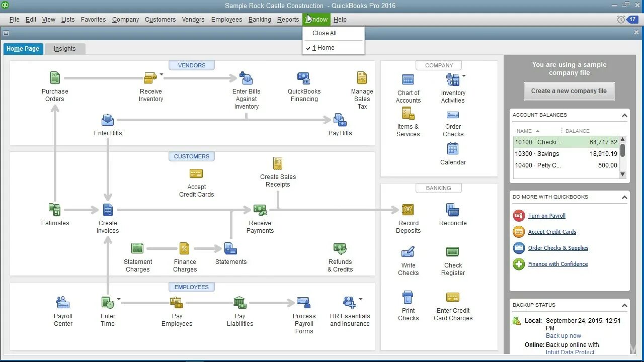Viewport: 644px width, 362px height.
Task: Expand the Enter Time dropdown arrow
Action: (119, 299)
